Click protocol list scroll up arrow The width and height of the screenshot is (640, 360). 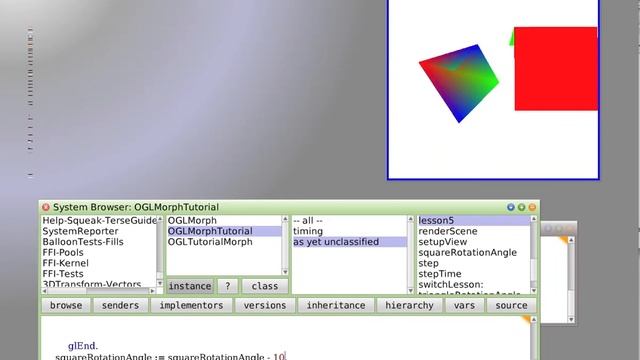click(410, 219)
